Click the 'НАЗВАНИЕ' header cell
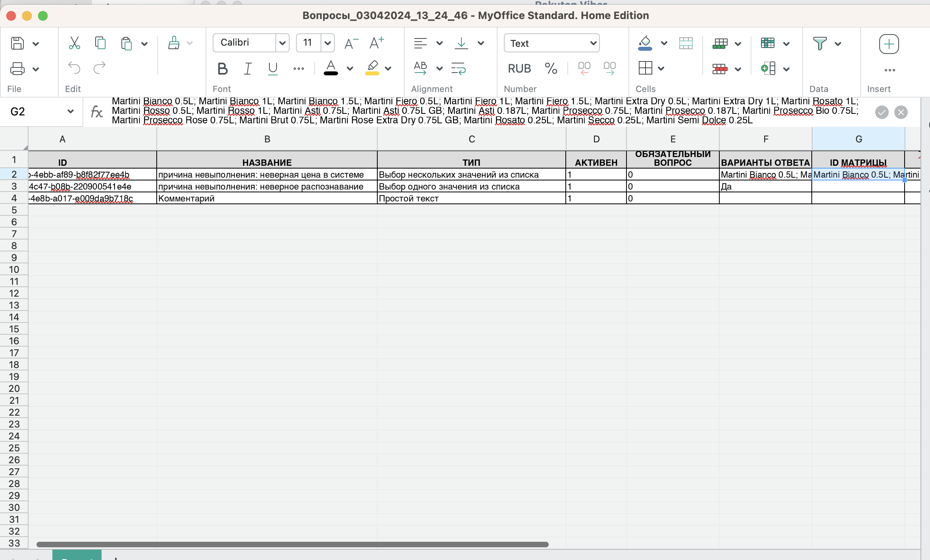The width and height of the screenshot is (930, 560). coord(267,159)
